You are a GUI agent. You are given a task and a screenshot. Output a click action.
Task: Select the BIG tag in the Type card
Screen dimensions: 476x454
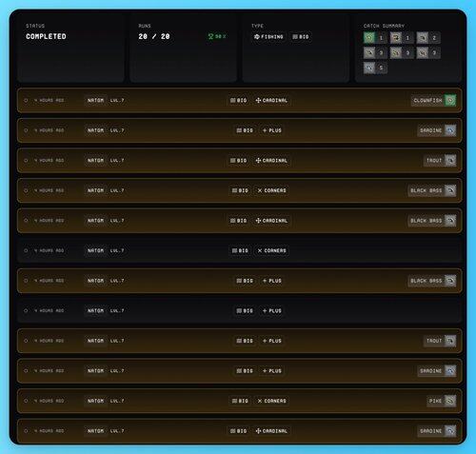coord(301,37)
